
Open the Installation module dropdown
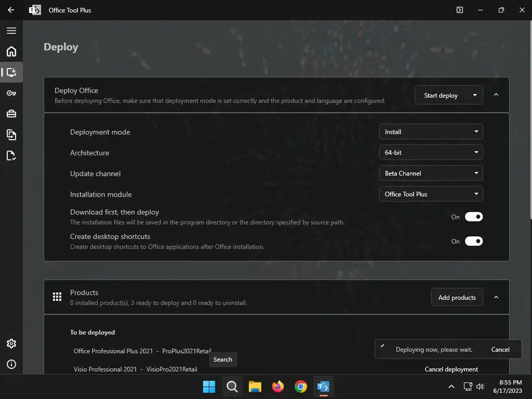point(431,194)
